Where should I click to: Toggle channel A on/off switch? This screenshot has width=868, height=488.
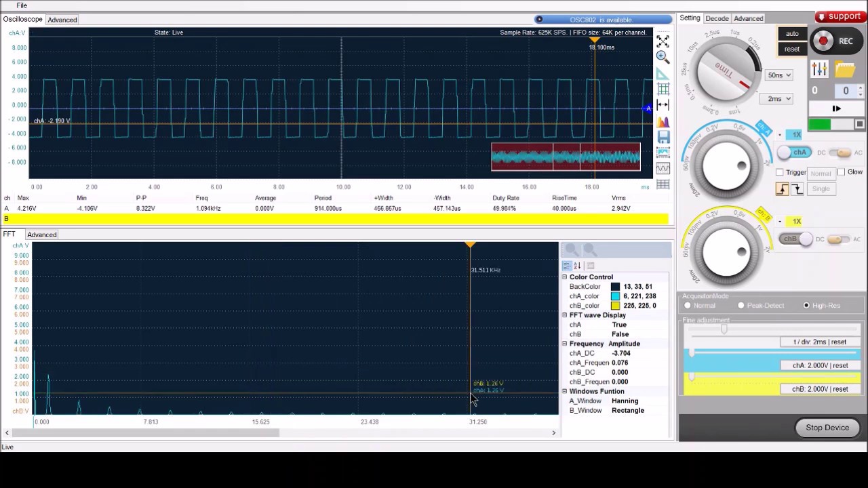pyautogui.click(x=795, y=152)
